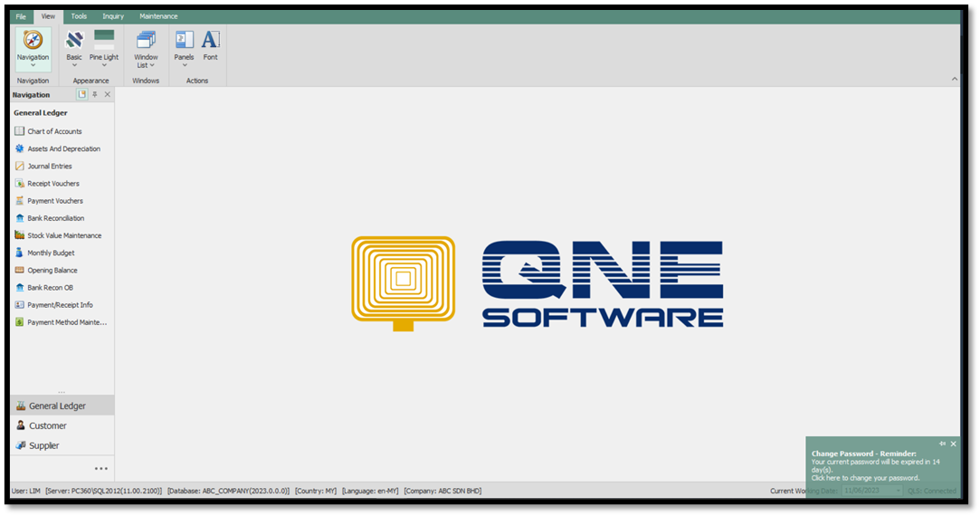Click the Navigation panel layout icon

[81, 94]
